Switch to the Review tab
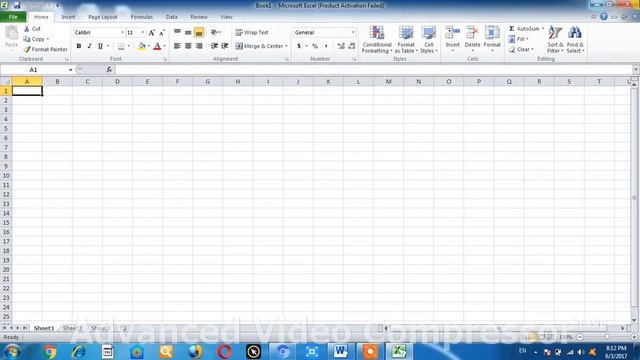 click(x=199, y=17)
